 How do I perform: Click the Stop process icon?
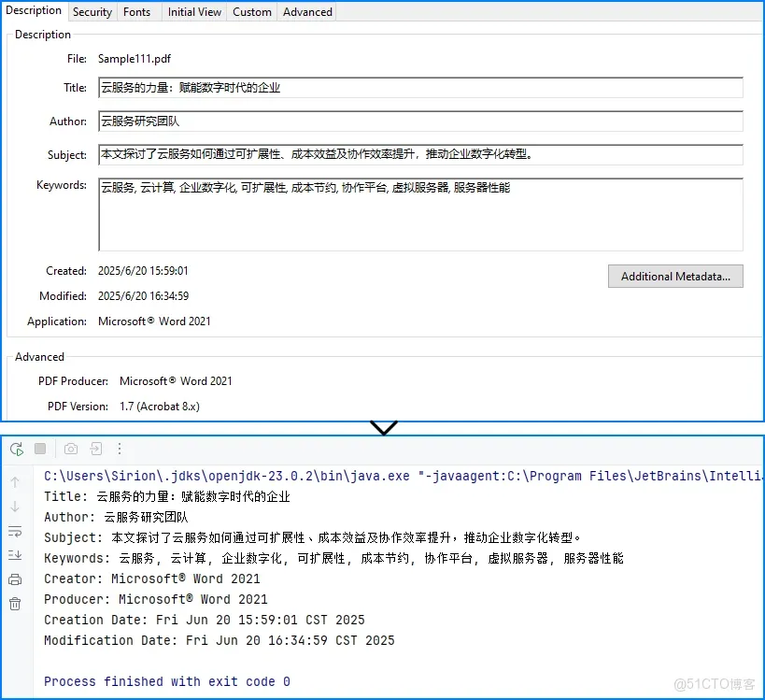coord(39,449)
